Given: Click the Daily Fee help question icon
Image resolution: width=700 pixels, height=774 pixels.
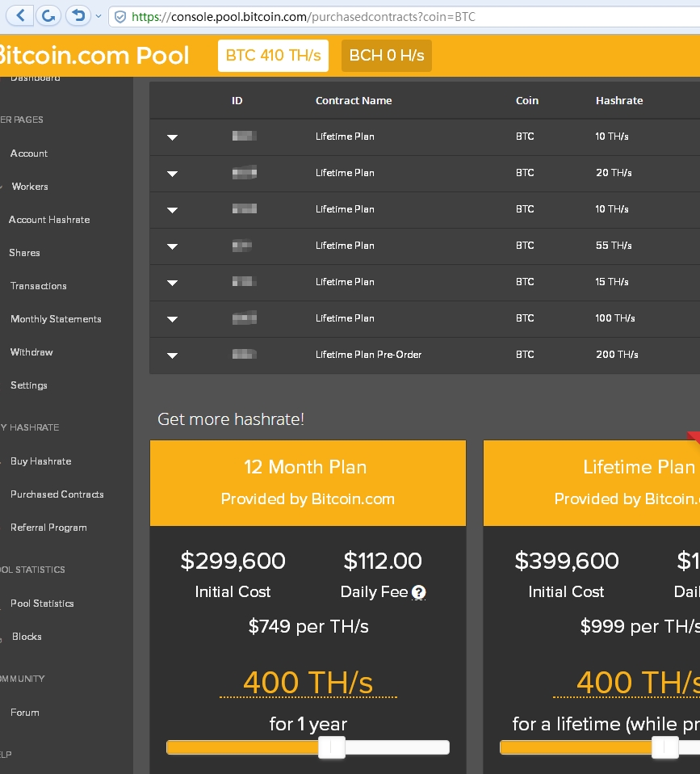Looking at the screenshot, I should tap(418, 592).
